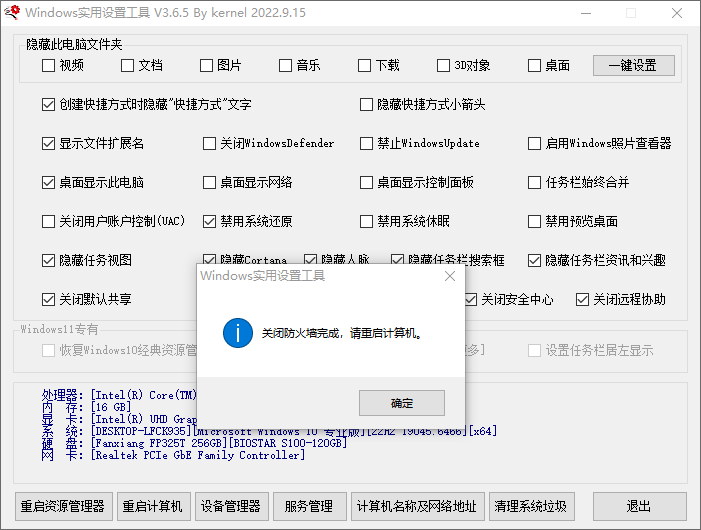
Task: Tick the 3D对象 folder checkbox
Action: pos(443,66)
